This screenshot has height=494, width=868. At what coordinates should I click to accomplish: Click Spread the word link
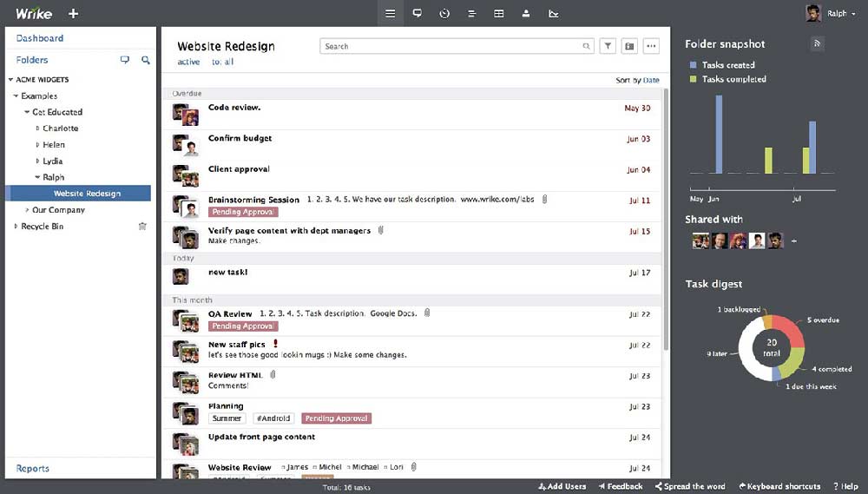690,486
